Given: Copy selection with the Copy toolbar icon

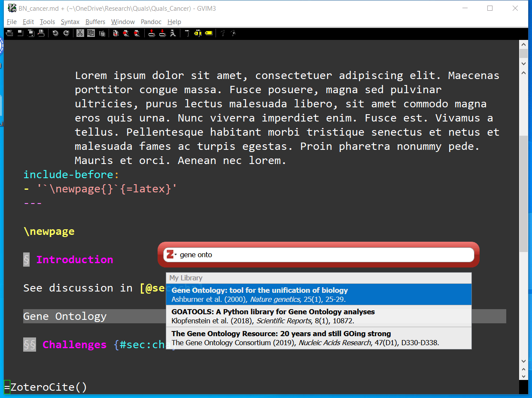Looking at the screenshot, I should pyautogui.click(x=91, y=33).
